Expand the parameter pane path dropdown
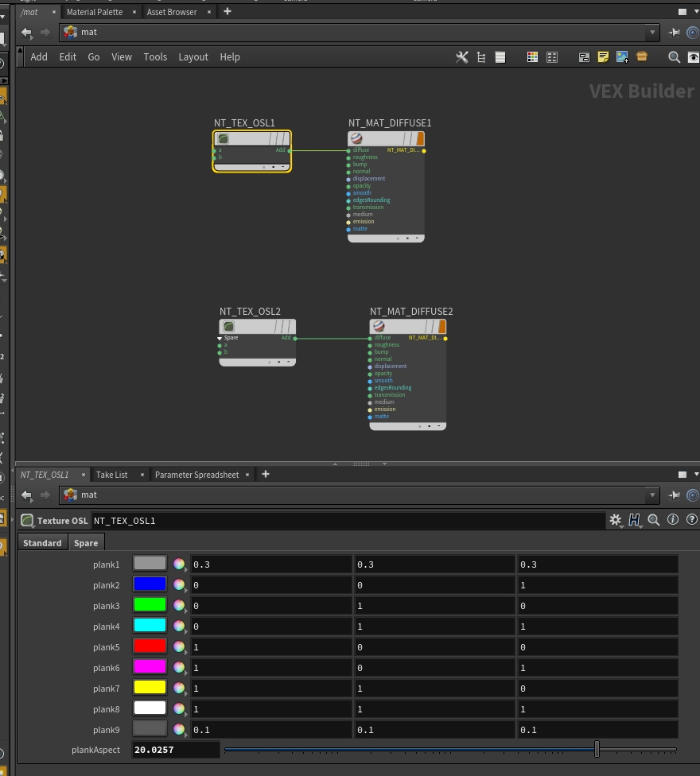This screenshot has width=700, height=776. (x=652, y=495)
